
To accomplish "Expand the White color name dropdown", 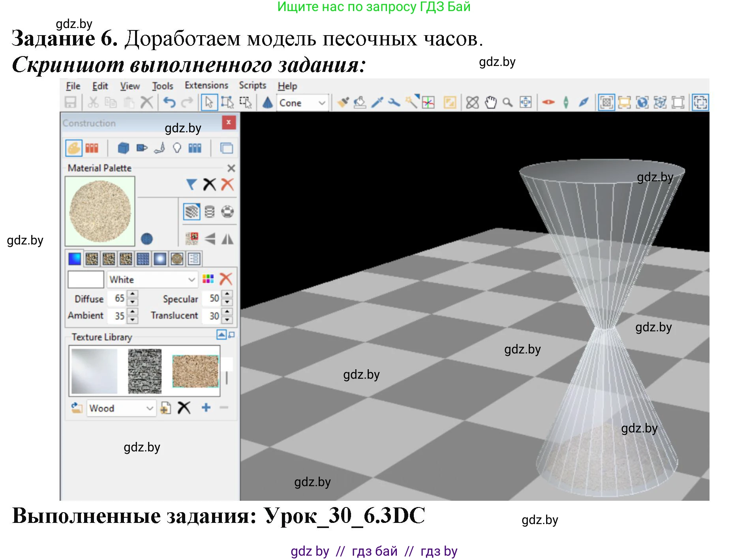I will [x=191, y=280].
